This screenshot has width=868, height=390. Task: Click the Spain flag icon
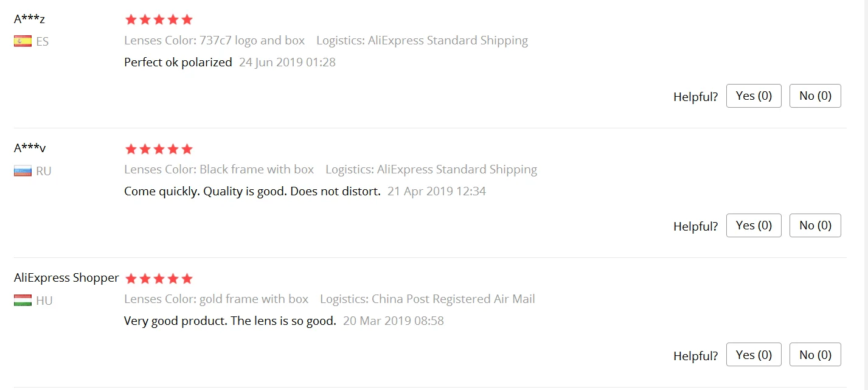click(23, 41)
